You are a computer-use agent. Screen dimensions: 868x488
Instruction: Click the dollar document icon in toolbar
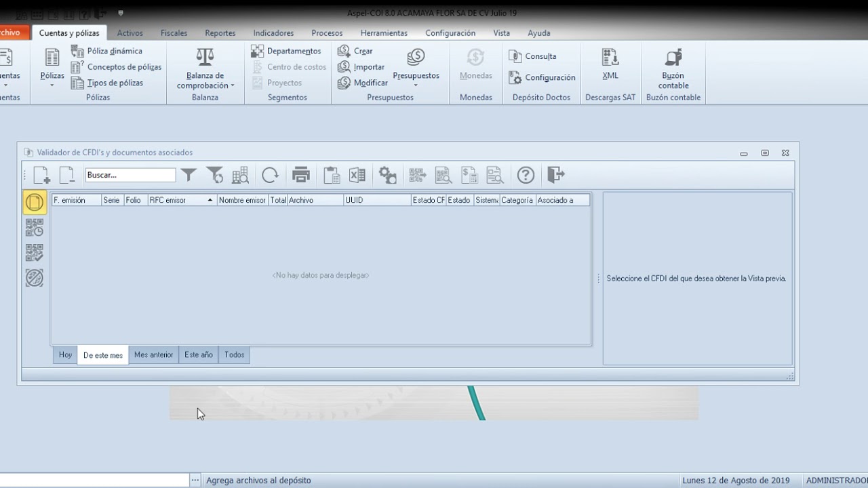tap(469, 175)
